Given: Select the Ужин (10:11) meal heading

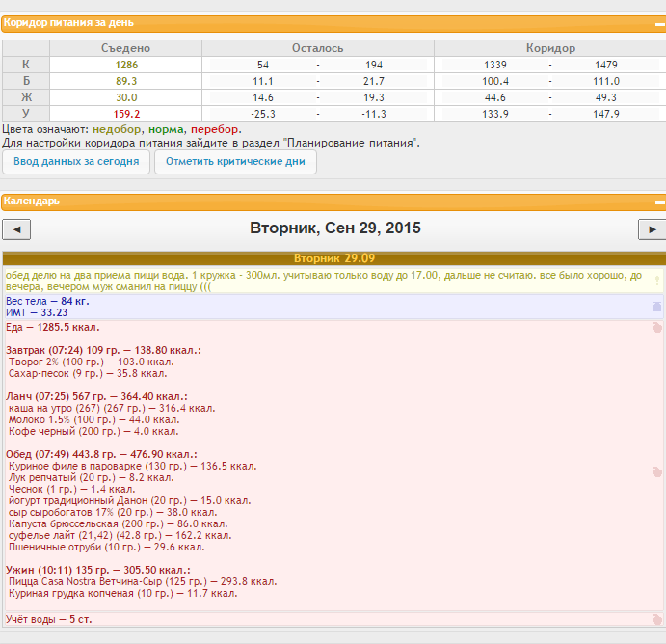Looking at the screenshot, I should 97,570.
